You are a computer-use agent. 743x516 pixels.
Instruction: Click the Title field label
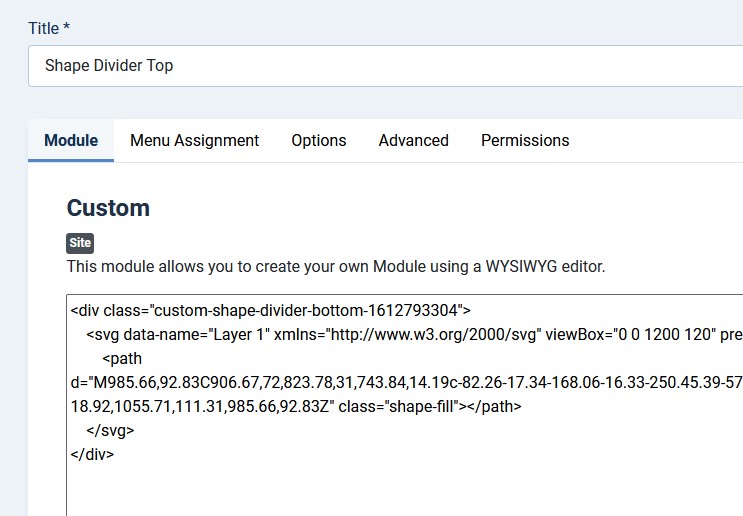(49, 28)
